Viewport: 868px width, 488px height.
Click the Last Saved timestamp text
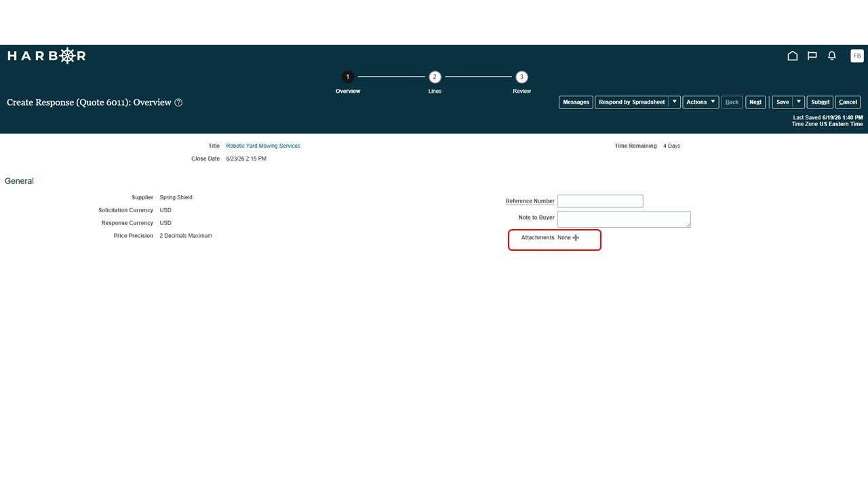click(828, 117)
